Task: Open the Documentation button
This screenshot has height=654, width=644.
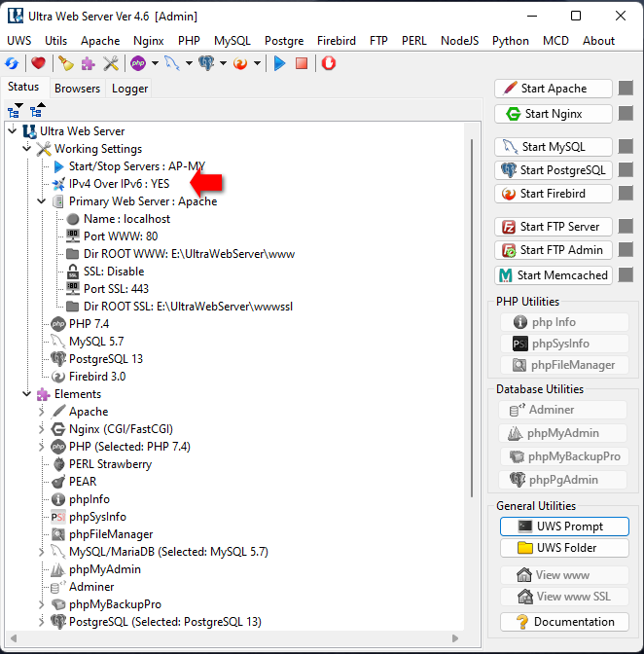Action: tap(564, 622)
